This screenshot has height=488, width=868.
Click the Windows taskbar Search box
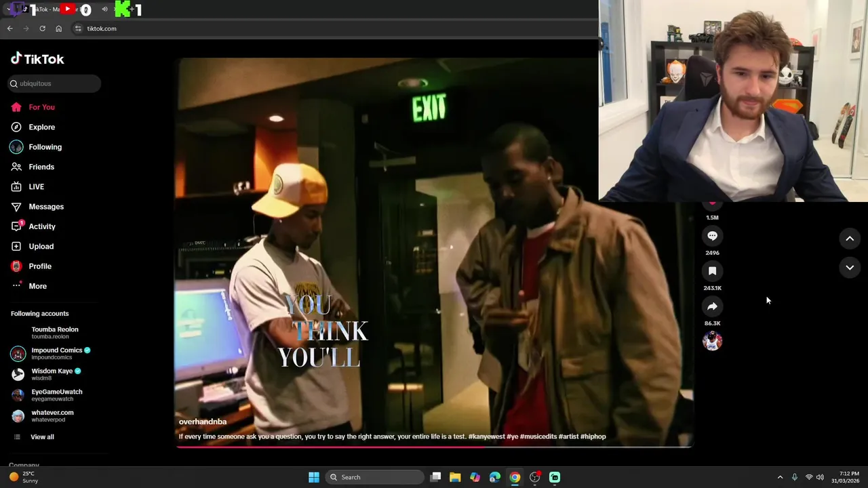374,477
